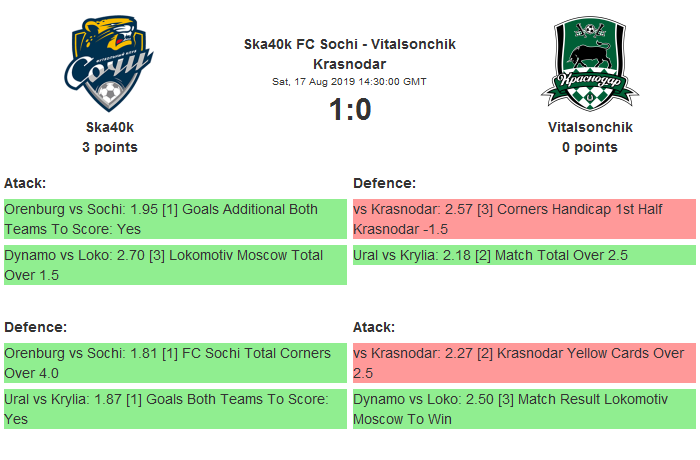Click FC Sochi Total Corners Over 4.0 bet
Viewport: 700px width, 460px height.
tap(175, 363)
